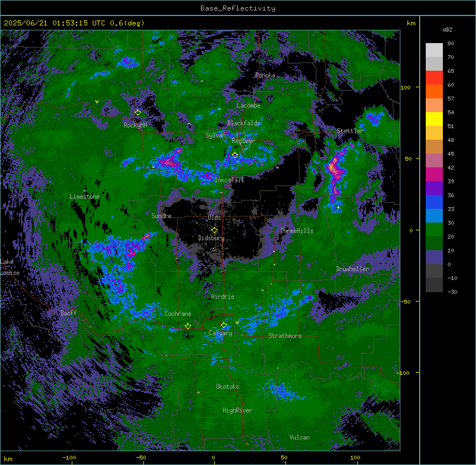
Task: Click the yellow diamond marker above Calgary label
Action: coord(224,325)
